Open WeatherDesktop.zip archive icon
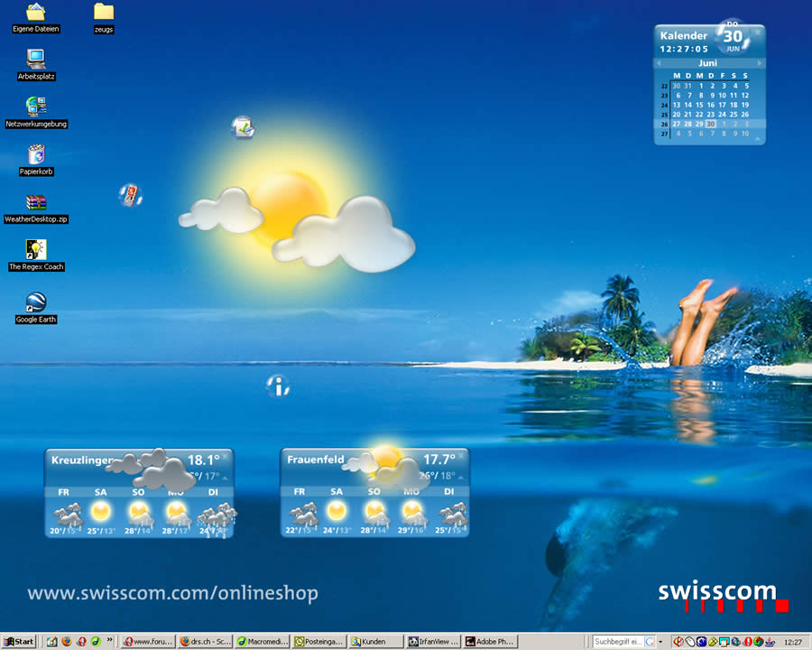The width and height of the screenshot is (812, 650). coord(36,202)
